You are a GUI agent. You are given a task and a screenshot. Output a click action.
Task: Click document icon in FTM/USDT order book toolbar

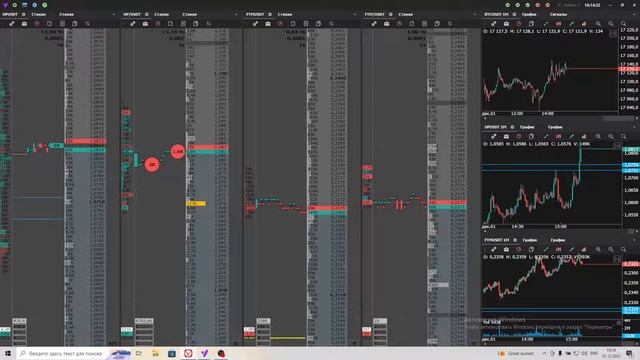coord(411,24)
